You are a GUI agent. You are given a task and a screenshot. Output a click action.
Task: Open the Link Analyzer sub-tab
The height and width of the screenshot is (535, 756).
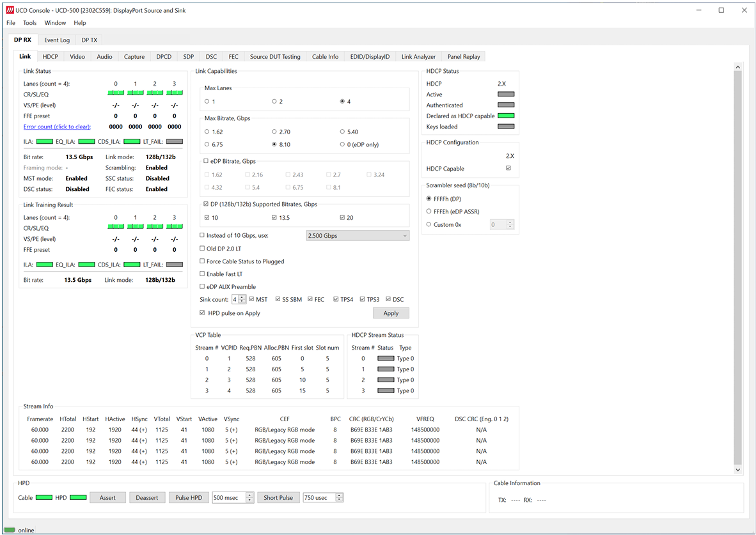click(418, 56)
